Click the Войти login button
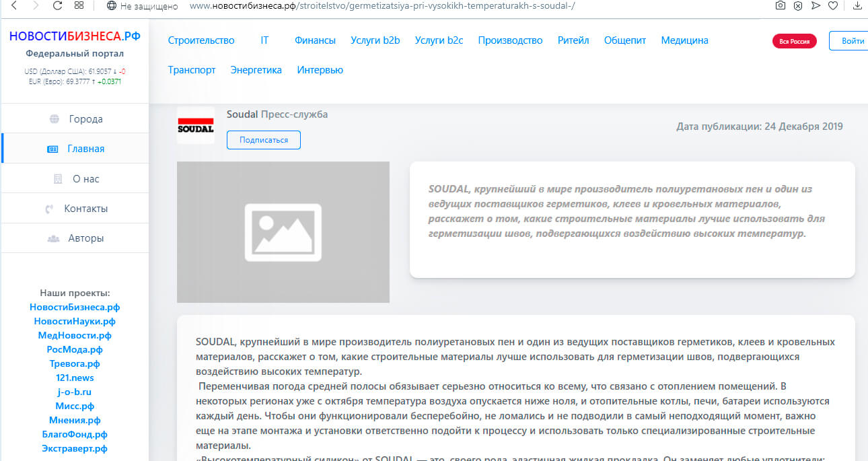 pos(849,40)
